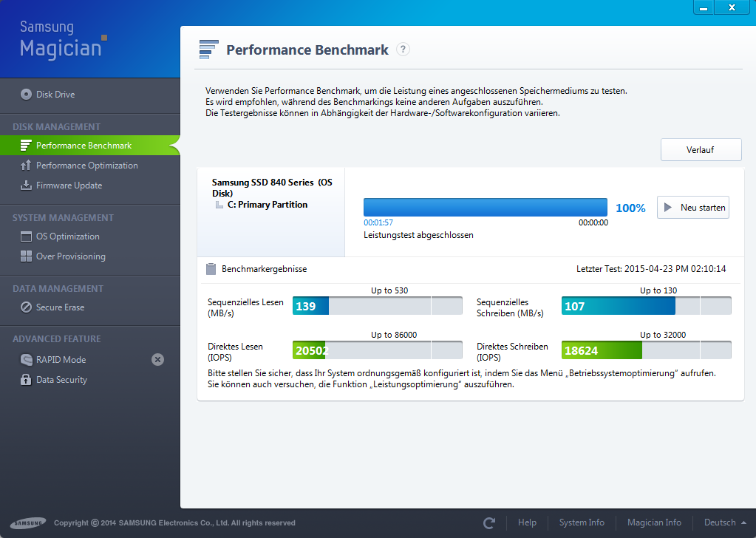Screen dimensions: 756x538
Task: Click the 'Up to 86000' label
Action: (394, 335)
